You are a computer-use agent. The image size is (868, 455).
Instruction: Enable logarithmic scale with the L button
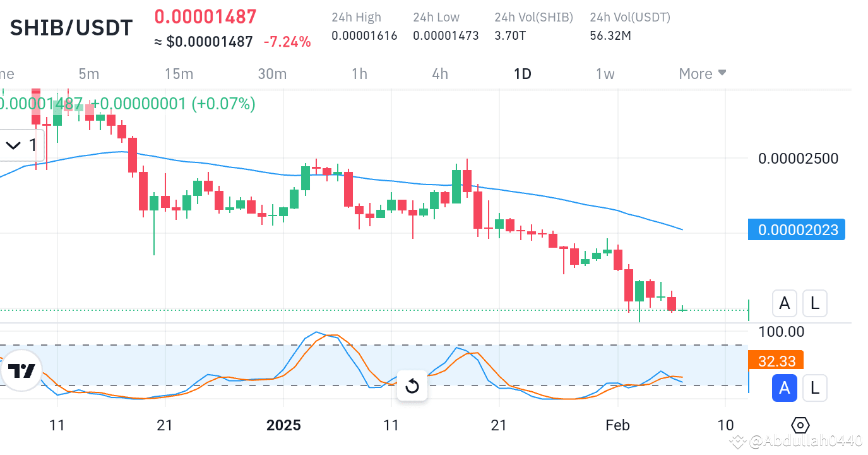[814, 303]
